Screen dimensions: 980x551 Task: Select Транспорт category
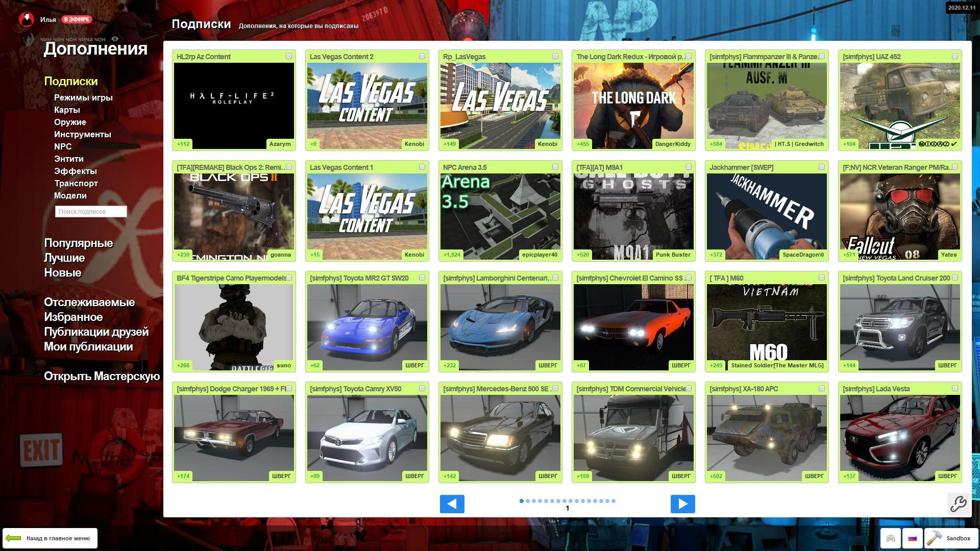[76, 183]
